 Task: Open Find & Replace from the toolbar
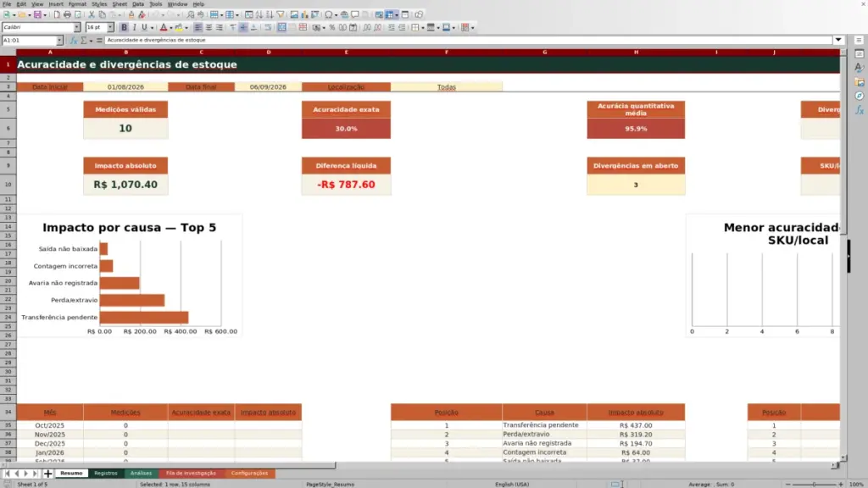(x=191, y=15)
